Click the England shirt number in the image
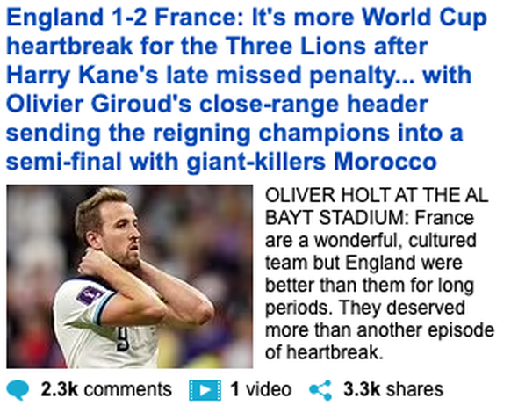The image size is (511, 420). coord(123,339)
